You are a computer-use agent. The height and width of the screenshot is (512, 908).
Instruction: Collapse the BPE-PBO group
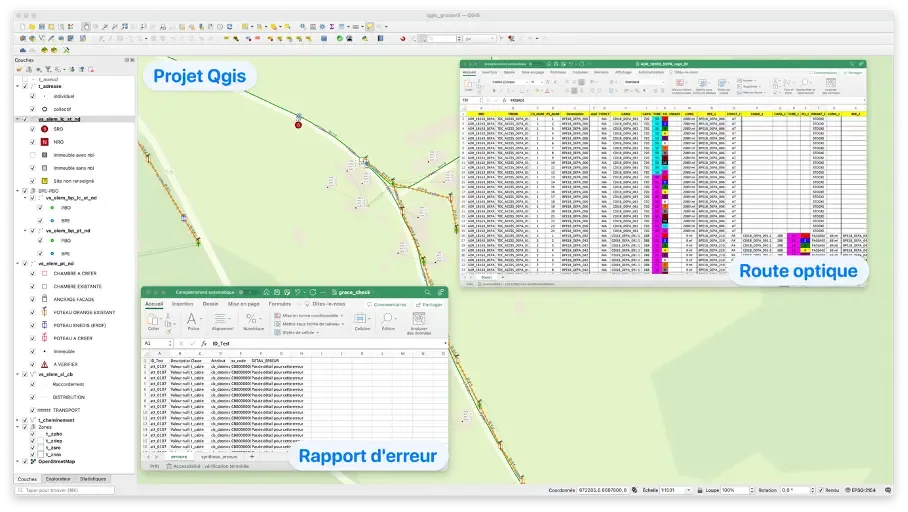(18, 191)
